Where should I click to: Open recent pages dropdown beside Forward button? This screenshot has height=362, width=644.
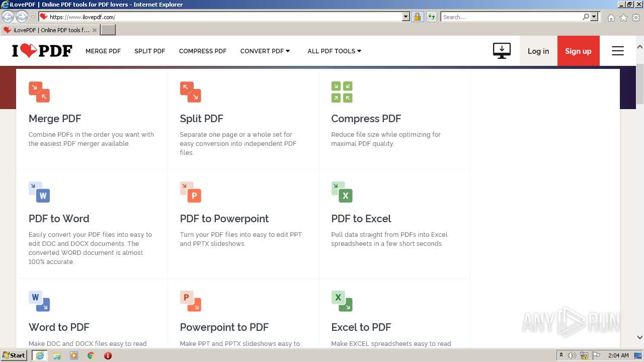click(x=33, y=17)
